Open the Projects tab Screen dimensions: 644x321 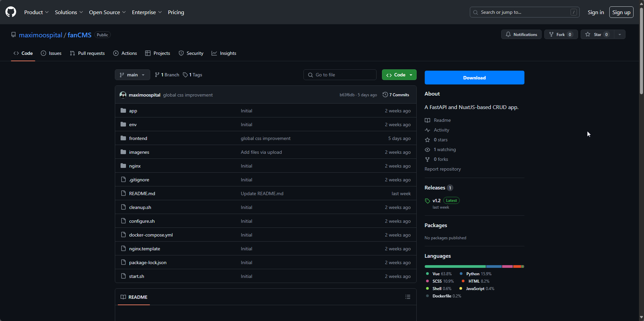point(158,53)
